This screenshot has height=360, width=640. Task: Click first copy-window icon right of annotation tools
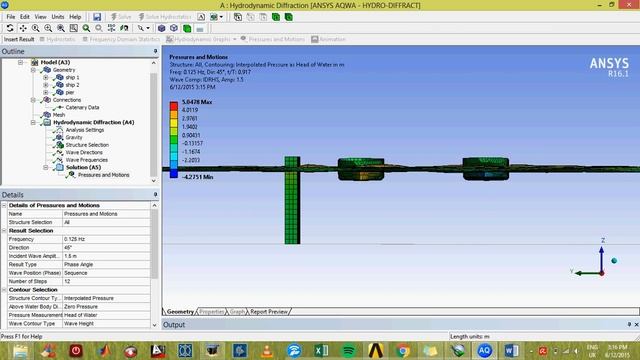(x=238, y=17)
